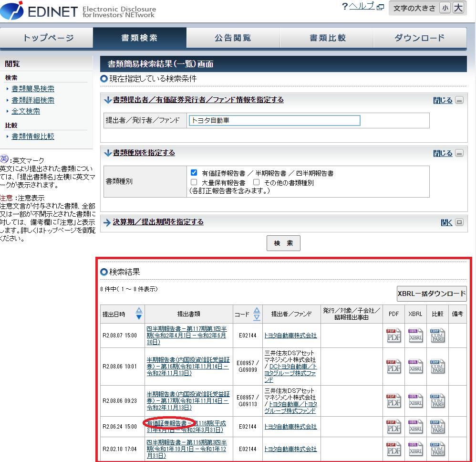Sort コード column descending with down arrow
Image resolution: width=476 pixels, height=462 pixels.
[257, 317]
